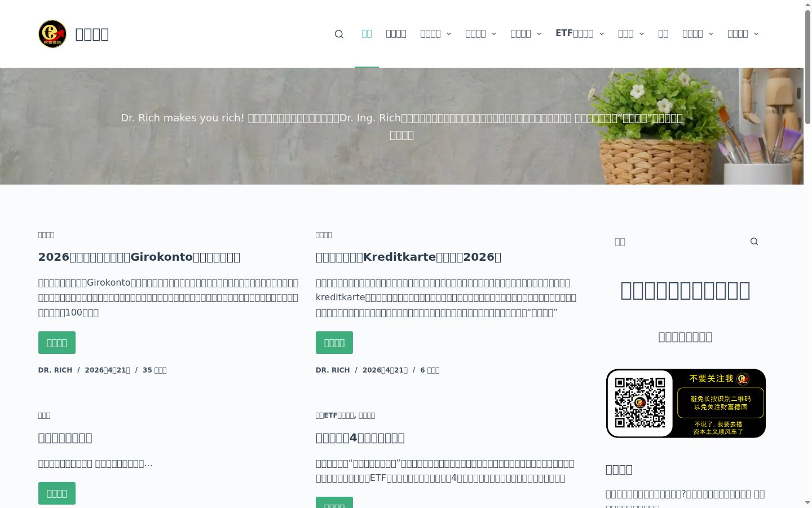
Task: Open the article title containing Kreditkarte
Action: pos(408,257)
